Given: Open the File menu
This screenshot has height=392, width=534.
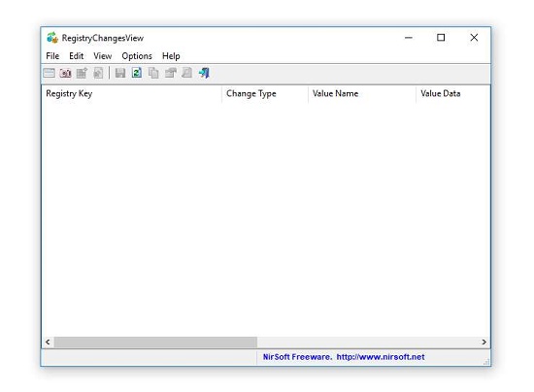Looking at the screenshot, I should tap(52, 56).
